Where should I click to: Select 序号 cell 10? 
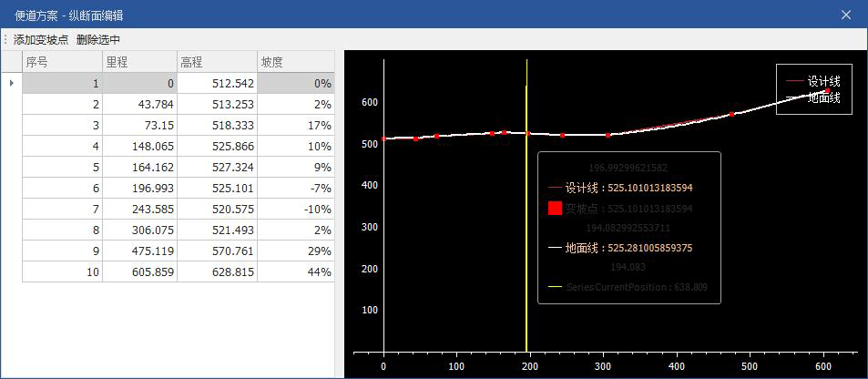(x=63, y=272)
